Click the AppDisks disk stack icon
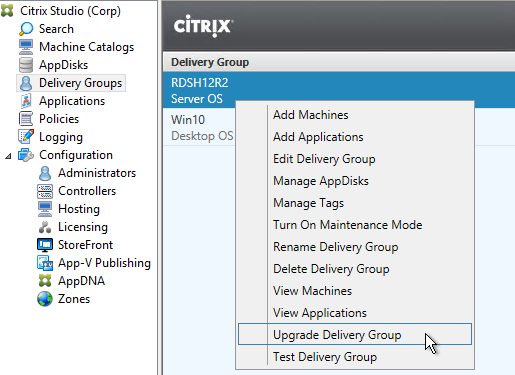 [x=26, y=65]
